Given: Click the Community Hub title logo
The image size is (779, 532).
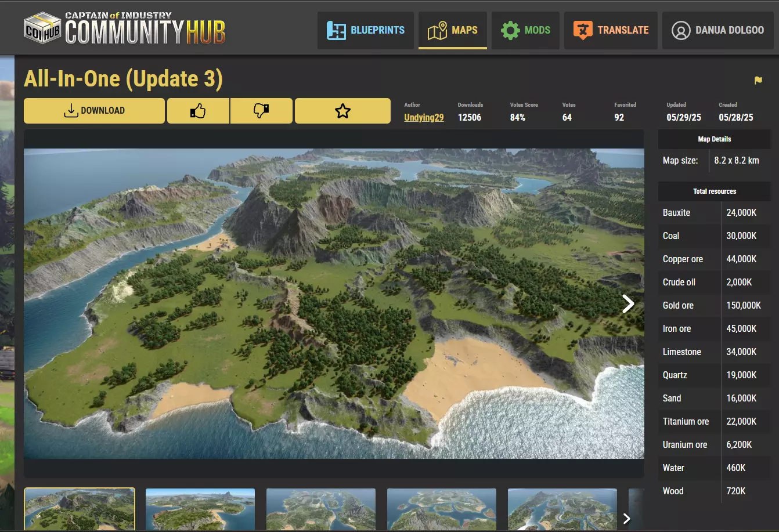Looking at the screenshot, I should pos(145,28).
